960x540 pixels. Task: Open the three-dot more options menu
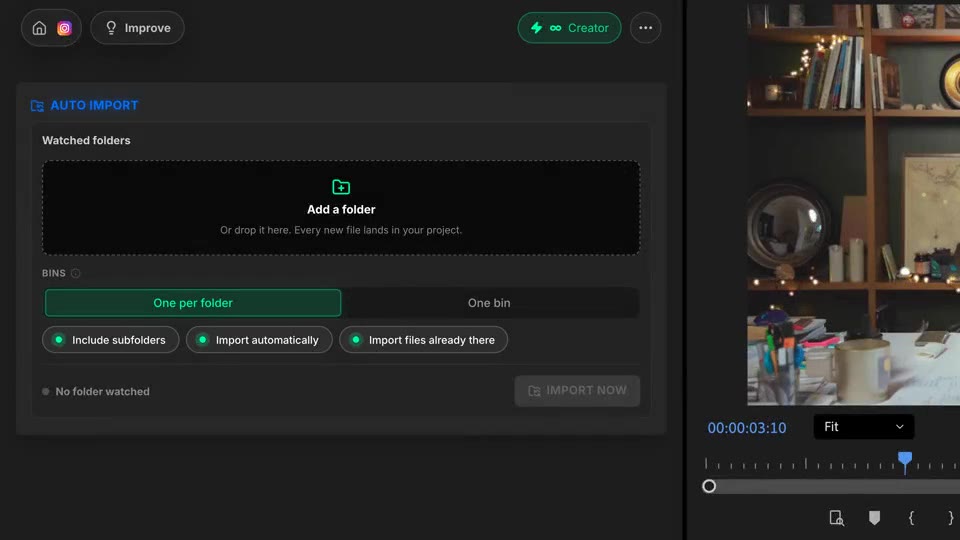pyautogui.click(x=645, y=28)
